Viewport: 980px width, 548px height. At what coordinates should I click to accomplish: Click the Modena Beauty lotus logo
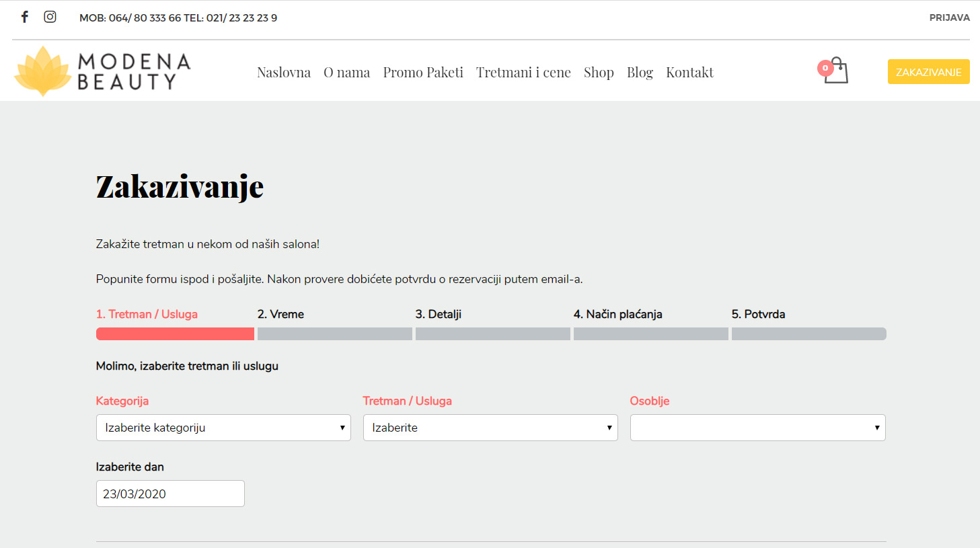point(43,71)
